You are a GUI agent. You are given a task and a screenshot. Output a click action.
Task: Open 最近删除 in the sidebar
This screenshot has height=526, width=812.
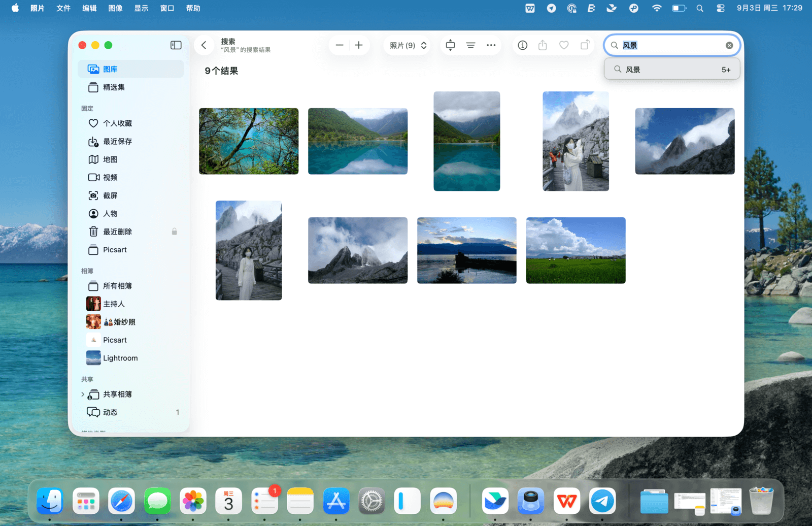117,232
